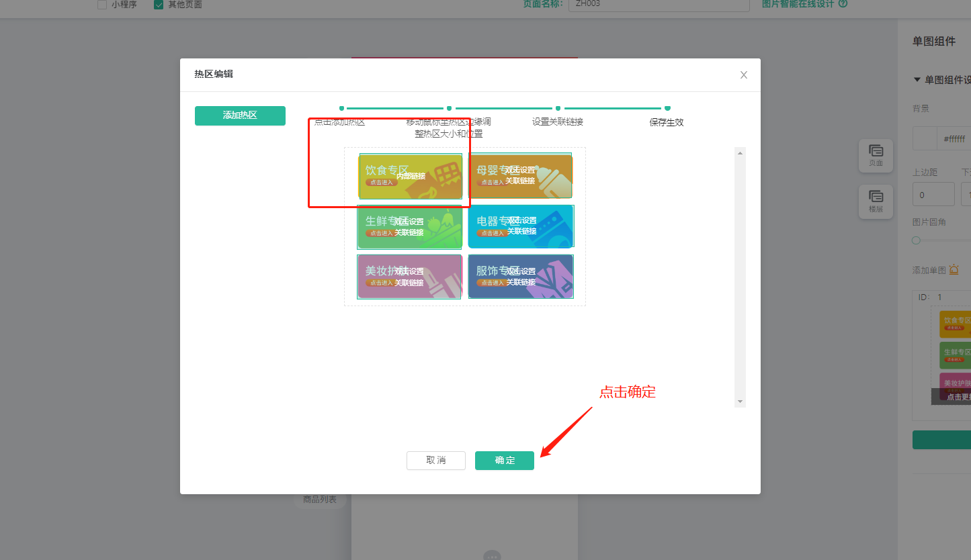The height and width of the screenshot is (560, 971).
Task: Uncheck the 其他页面 checkbox
Action: (159, 5)
